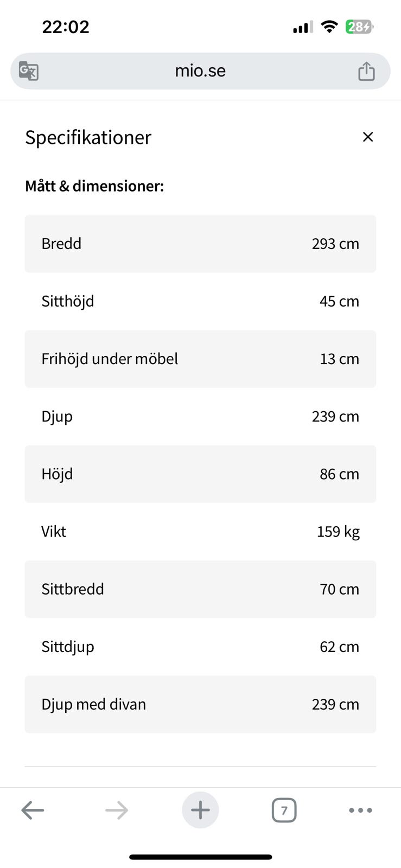Tap the Sittbredd 70 cm row
Image resolution: width=401 pixels, height=868 pixels.
(200, 589)
